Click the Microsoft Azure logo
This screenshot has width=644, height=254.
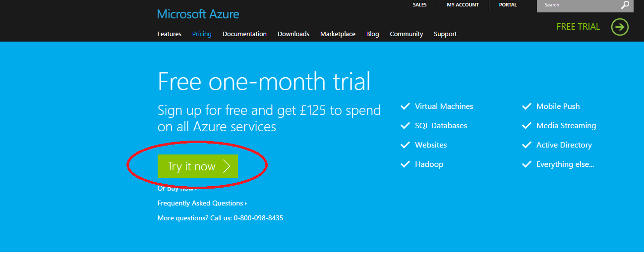(x=198, y=14)
